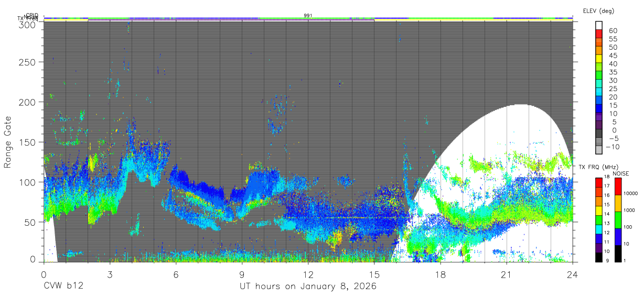The width and height of the screenshot is (644, 297).
Task: Click the "150" range gate tick label
Action: (28, 142)
